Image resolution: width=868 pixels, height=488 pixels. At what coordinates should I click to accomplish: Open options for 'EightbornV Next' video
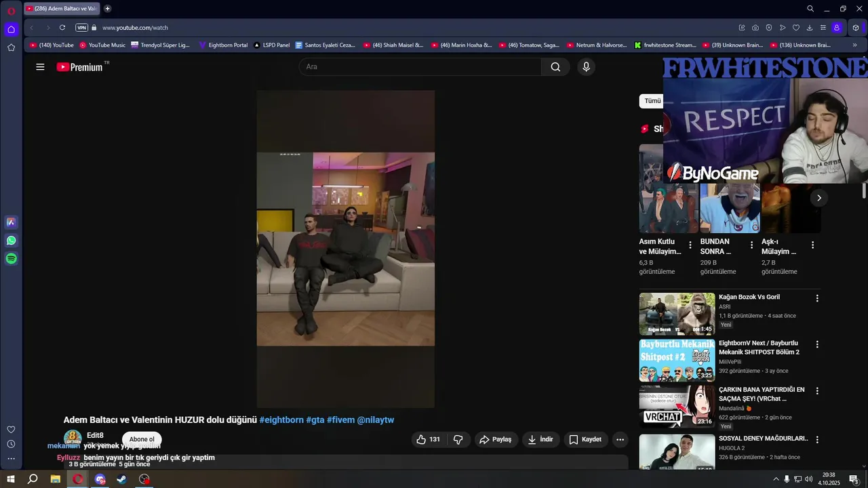817,344
